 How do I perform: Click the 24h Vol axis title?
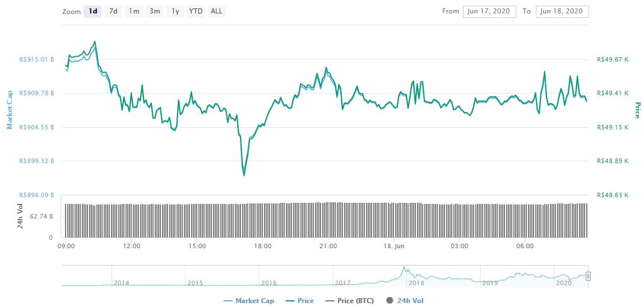coord(20,216)
